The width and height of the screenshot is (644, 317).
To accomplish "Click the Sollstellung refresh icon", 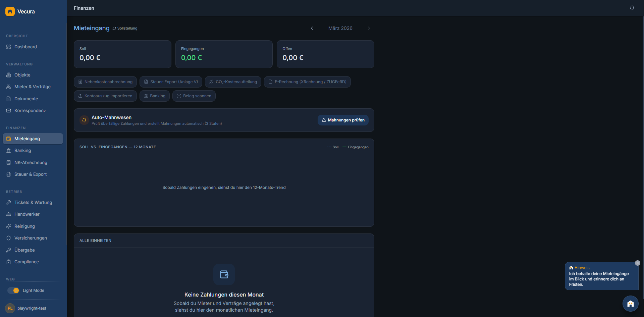I will coord(114,29).
